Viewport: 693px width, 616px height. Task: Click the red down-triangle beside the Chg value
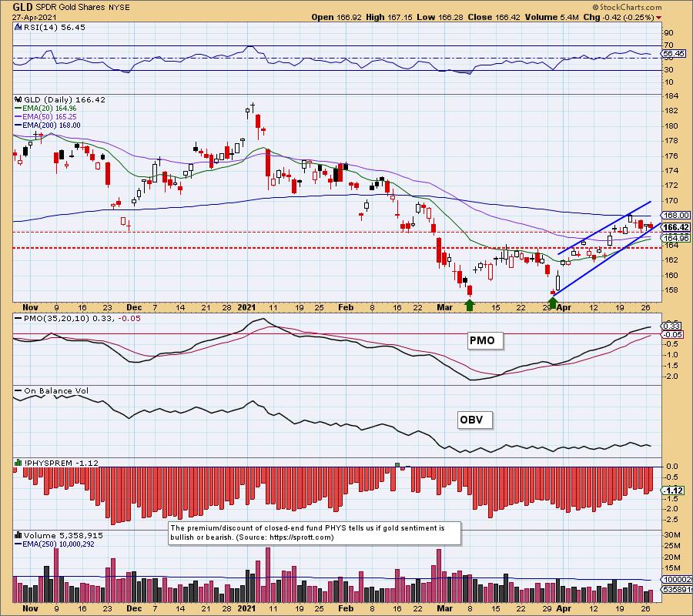click(x=658, y=18)
